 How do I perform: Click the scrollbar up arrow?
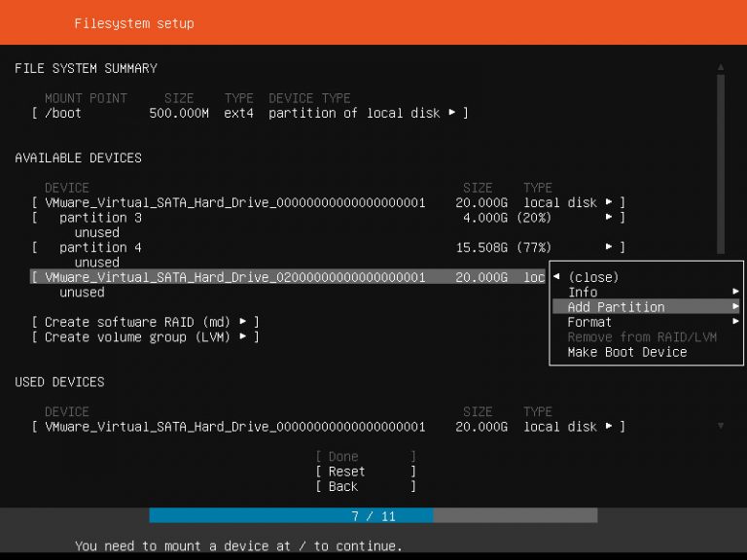[721, 67]
